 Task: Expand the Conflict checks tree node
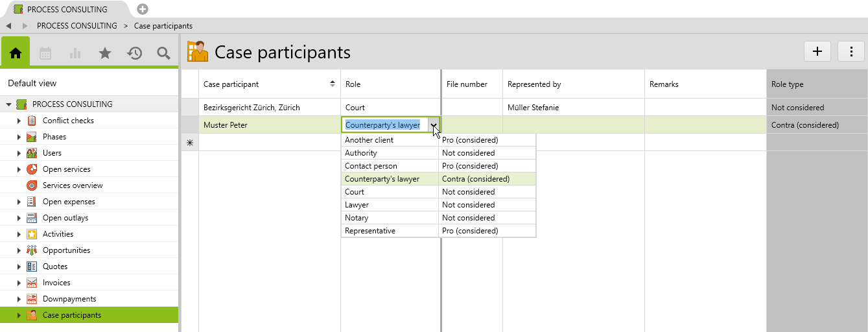pos(19,121)
